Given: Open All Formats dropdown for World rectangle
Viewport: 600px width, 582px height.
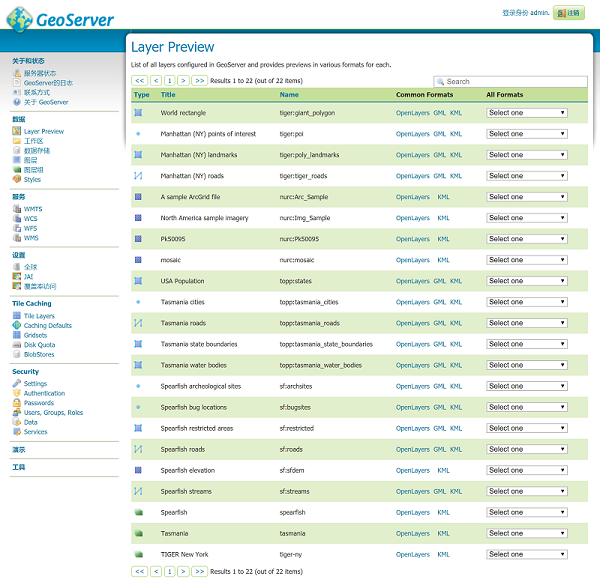Looking at the screenshot, I should click(x=526, y=113).
